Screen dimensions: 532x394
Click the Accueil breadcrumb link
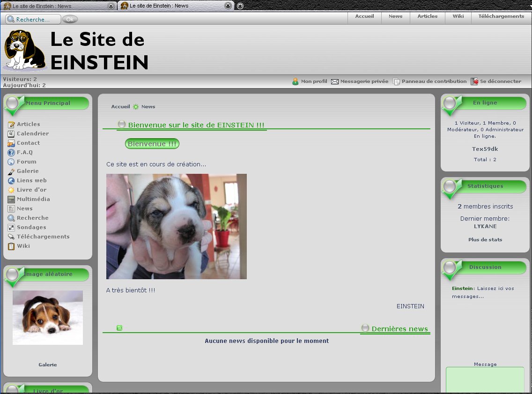[120, 106]
